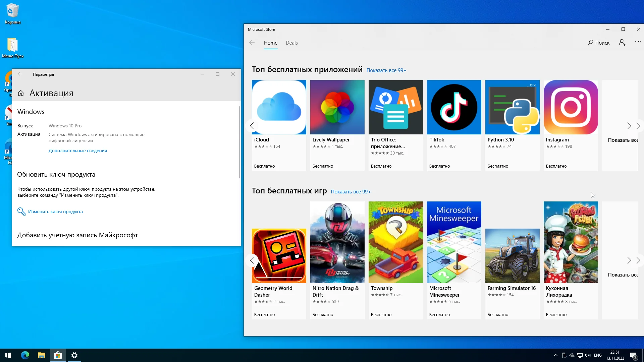Image resolution: width=644 pixels, height=362 pixels.
Task: Click the change product key icon
Action: click(21, 212)
